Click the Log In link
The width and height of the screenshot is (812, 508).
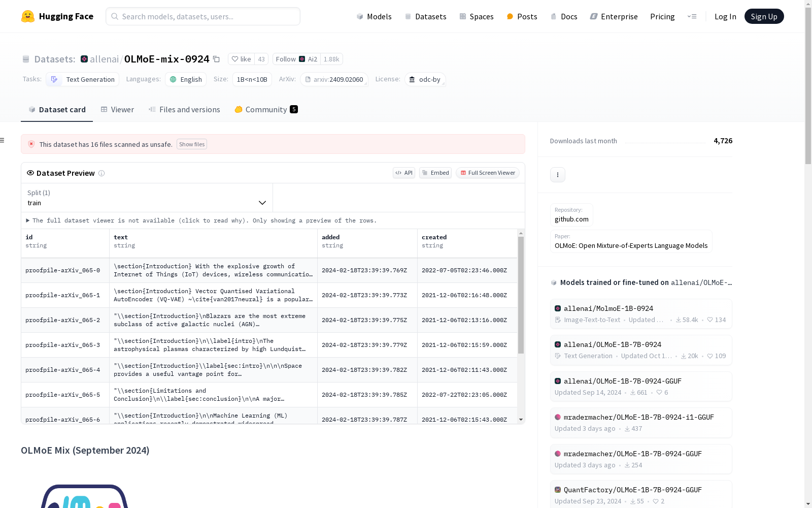pyautogui.click(x=725, y=16)
